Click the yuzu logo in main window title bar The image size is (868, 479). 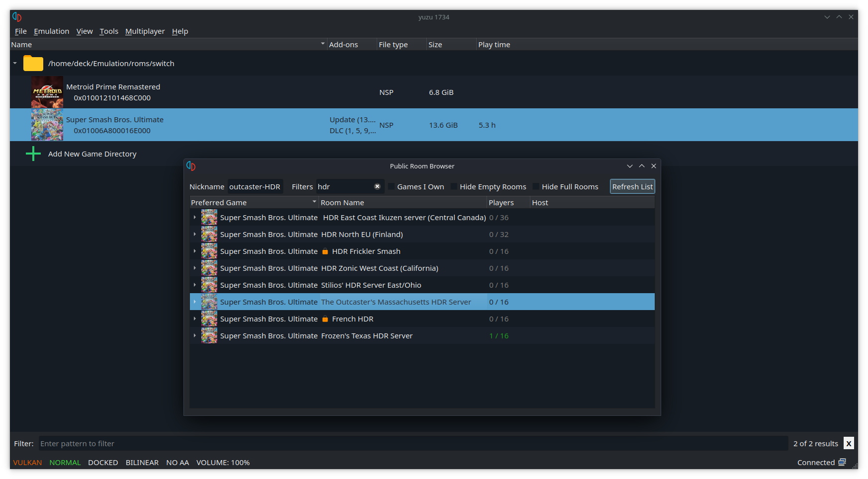click(17, 17)
